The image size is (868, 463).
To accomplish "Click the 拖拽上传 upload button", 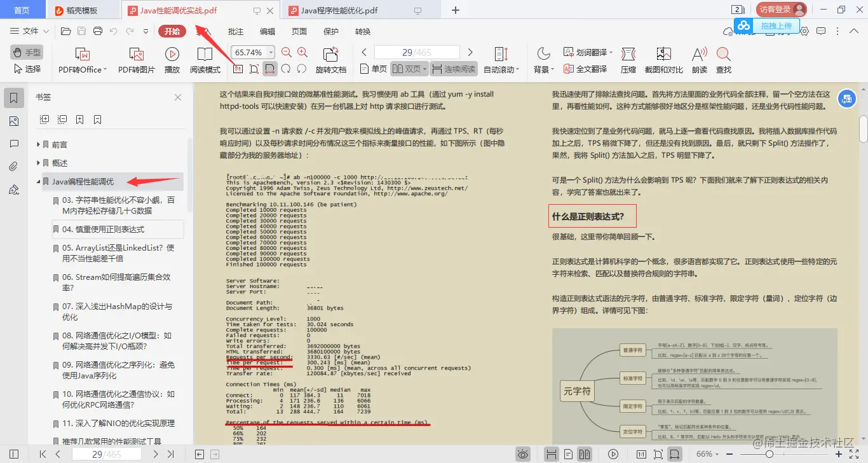I will click(x=776, y=25).
